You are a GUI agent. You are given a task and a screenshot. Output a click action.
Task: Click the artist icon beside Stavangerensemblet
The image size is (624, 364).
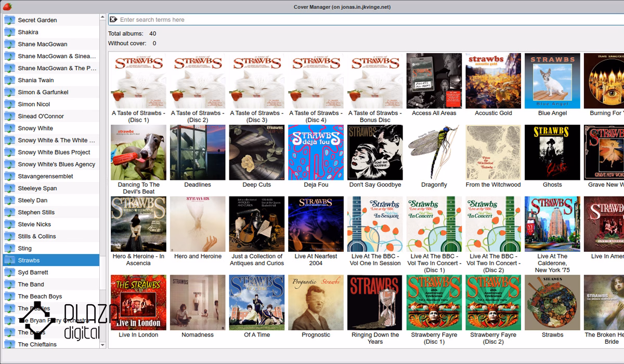tap(9, 176)
